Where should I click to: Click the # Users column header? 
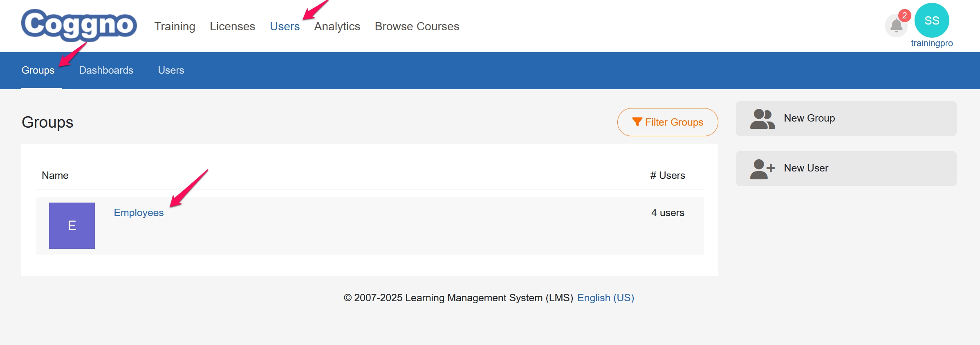click(667, 176)
